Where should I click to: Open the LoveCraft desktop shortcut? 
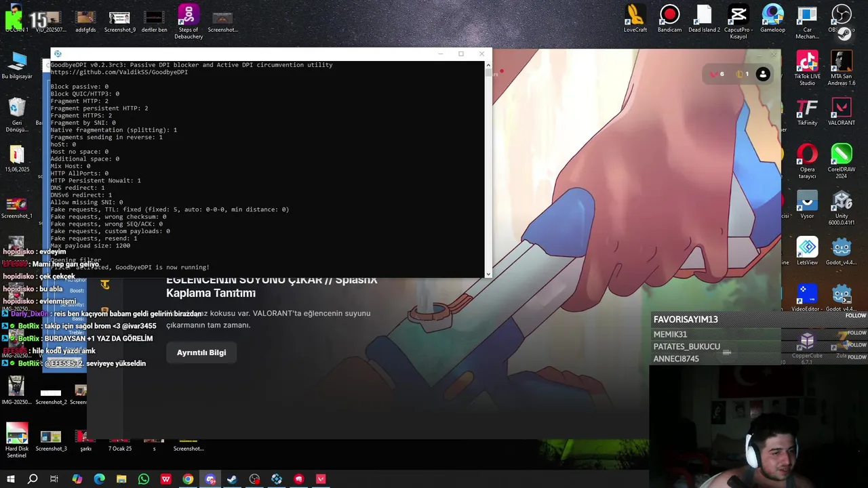[x=635, y=18]
